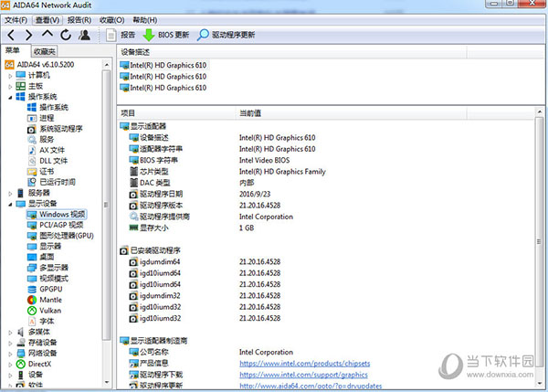548x392 pixels.
Task: Expand the DirectX tree node
Action: 10,365
